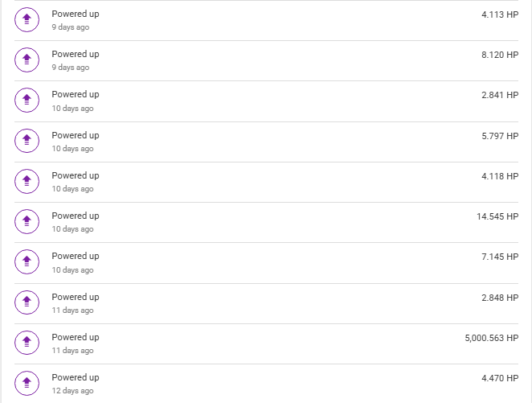Select the 4.470 HP value
The height and width of the screenshot is (403, 532).
pyautogui.click(x=500, y=378)
